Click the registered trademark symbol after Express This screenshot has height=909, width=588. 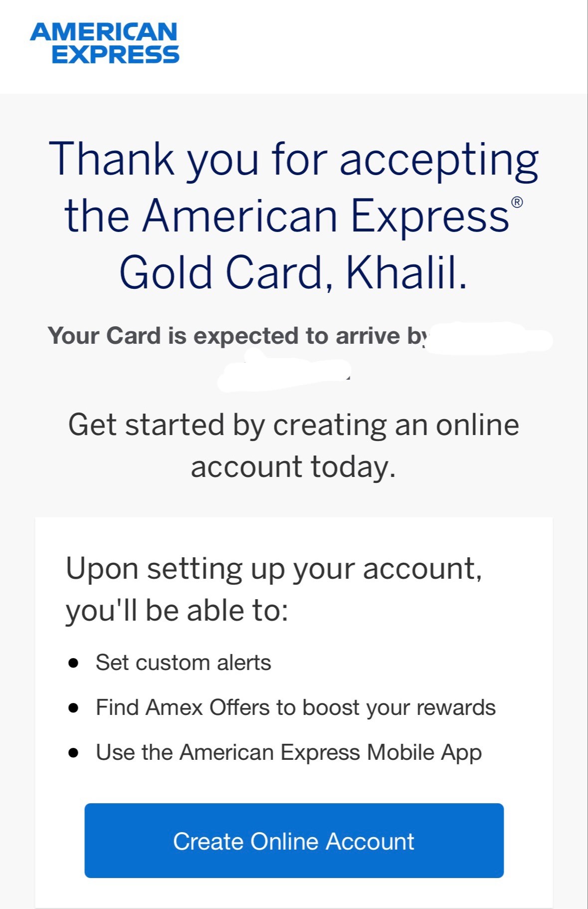click(517, 202)
